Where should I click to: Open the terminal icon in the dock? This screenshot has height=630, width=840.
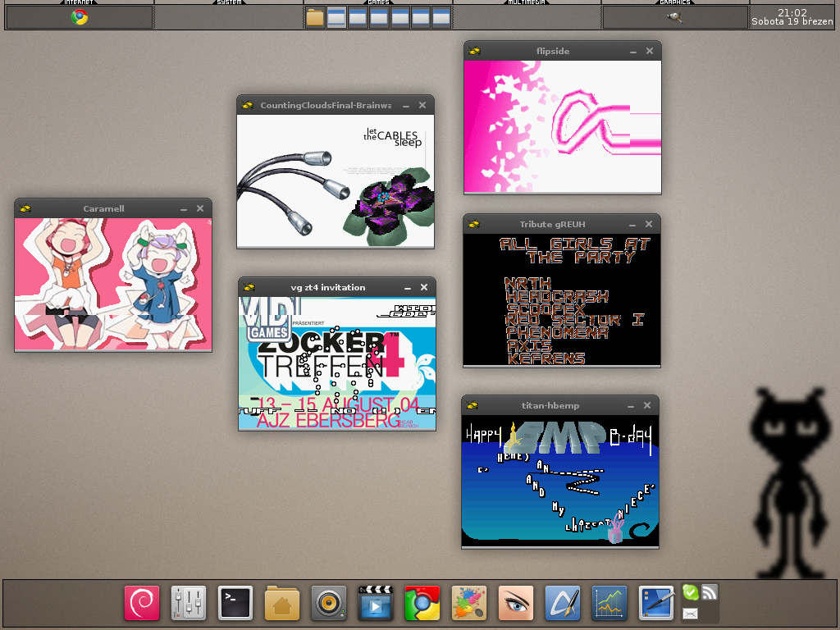235,603
